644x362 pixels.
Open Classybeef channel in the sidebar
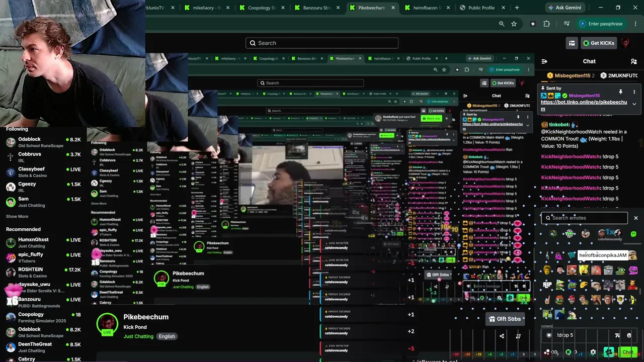coord(43,172)
